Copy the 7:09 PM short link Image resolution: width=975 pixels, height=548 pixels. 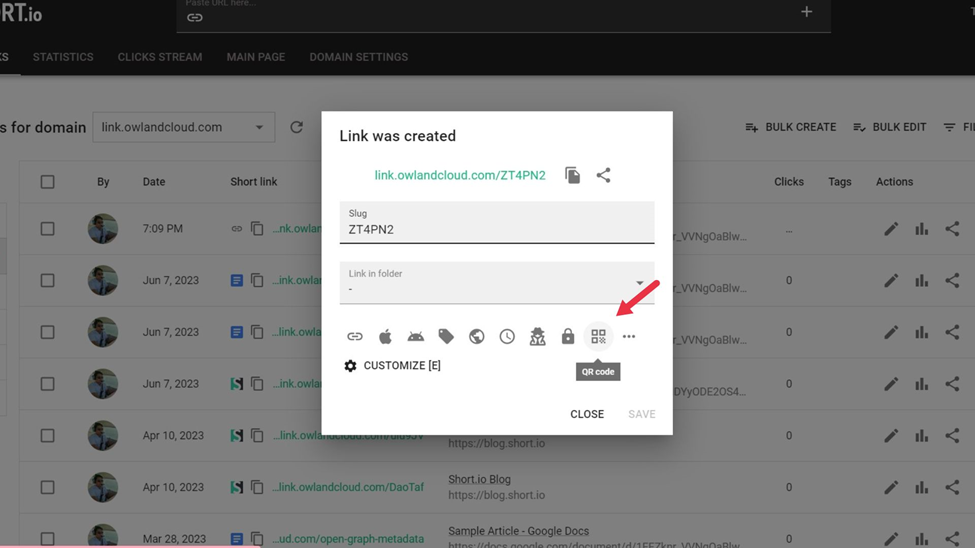pyautogui.click(x=257, y=228)
